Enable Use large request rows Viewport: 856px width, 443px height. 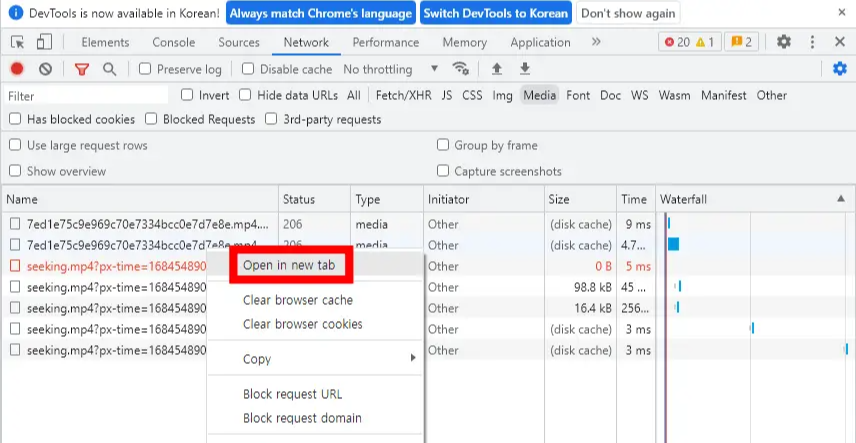point(15,145)
